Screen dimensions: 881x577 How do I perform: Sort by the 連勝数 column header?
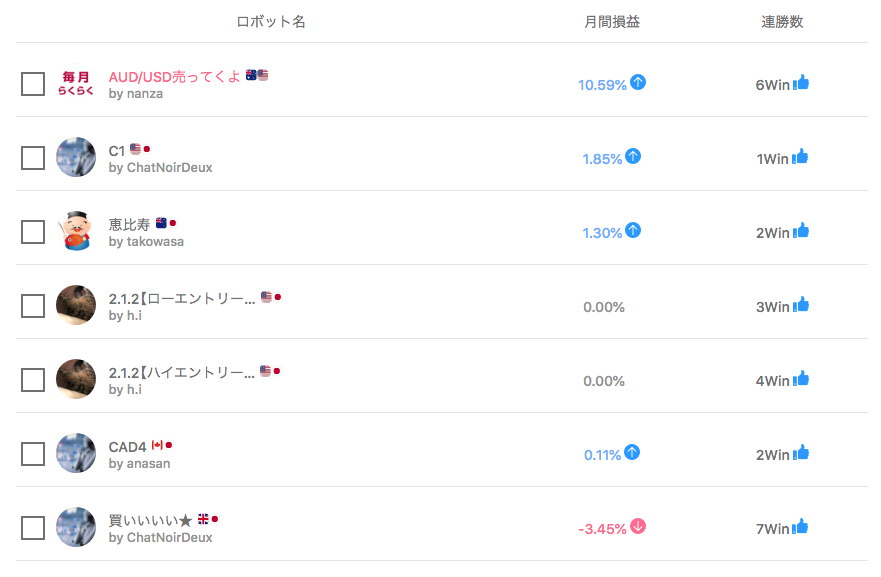point(782,22)
